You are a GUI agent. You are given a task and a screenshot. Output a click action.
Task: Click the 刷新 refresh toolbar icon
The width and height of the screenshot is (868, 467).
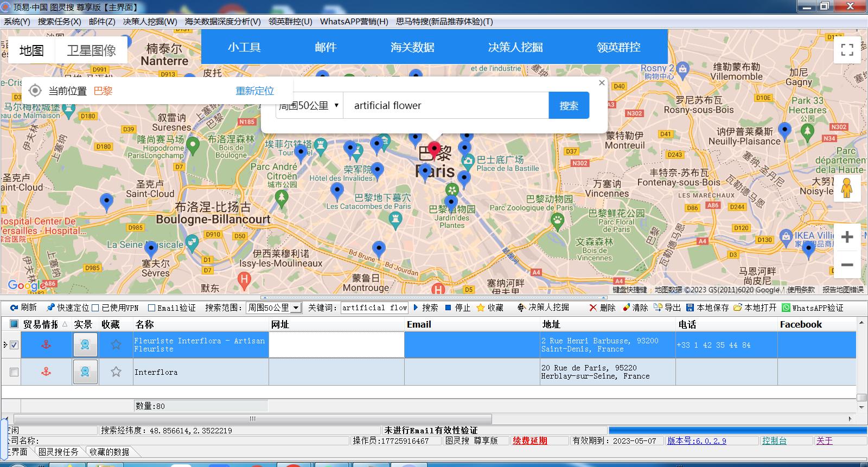[x=15, y=308]
